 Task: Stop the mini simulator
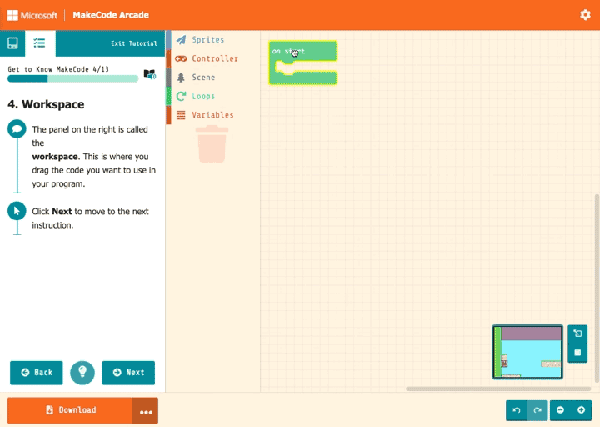(x=577, y=352)
